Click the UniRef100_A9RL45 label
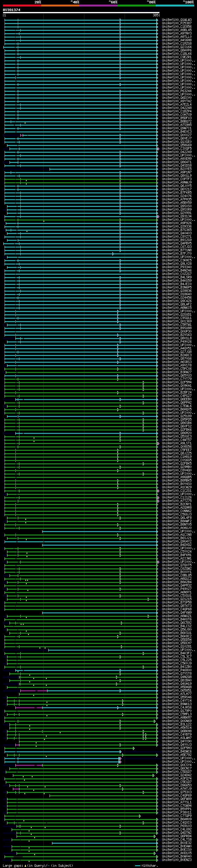The width and height of the screenshot is (197, 868). click(x=177, y=30)
